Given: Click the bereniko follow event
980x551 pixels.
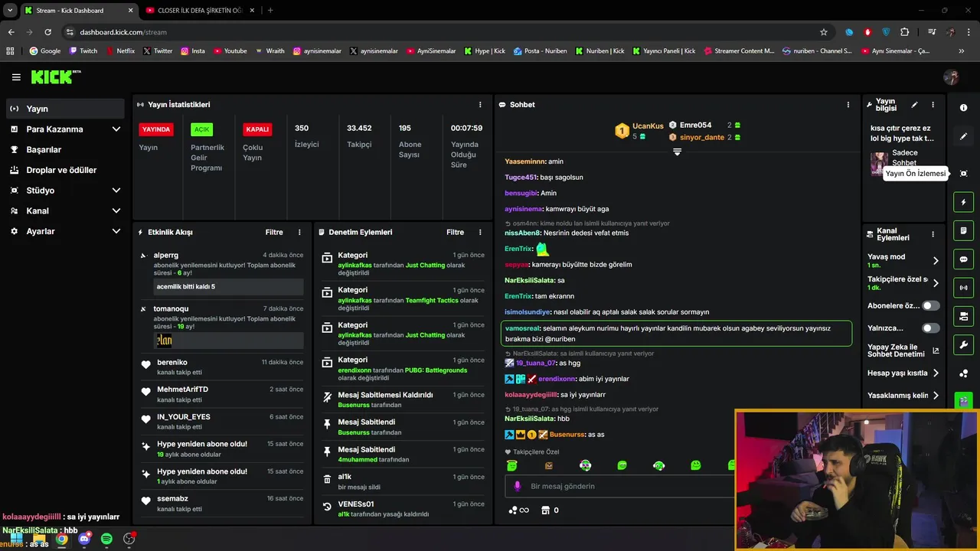Looking at the screenshot, I should [x=222, y=367].
